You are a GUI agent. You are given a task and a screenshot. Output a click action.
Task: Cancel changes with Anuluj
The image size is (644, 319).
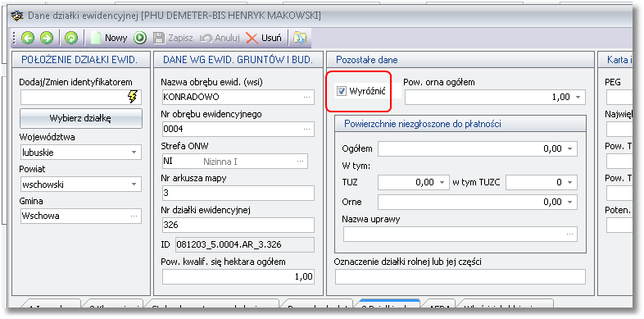click(x=220, y=39)
